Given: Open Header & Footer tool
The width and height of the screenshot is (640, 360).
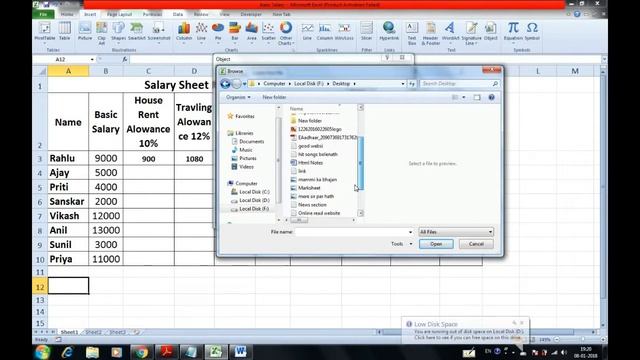Looking at the screenshot, I should (x=431, y=33).
